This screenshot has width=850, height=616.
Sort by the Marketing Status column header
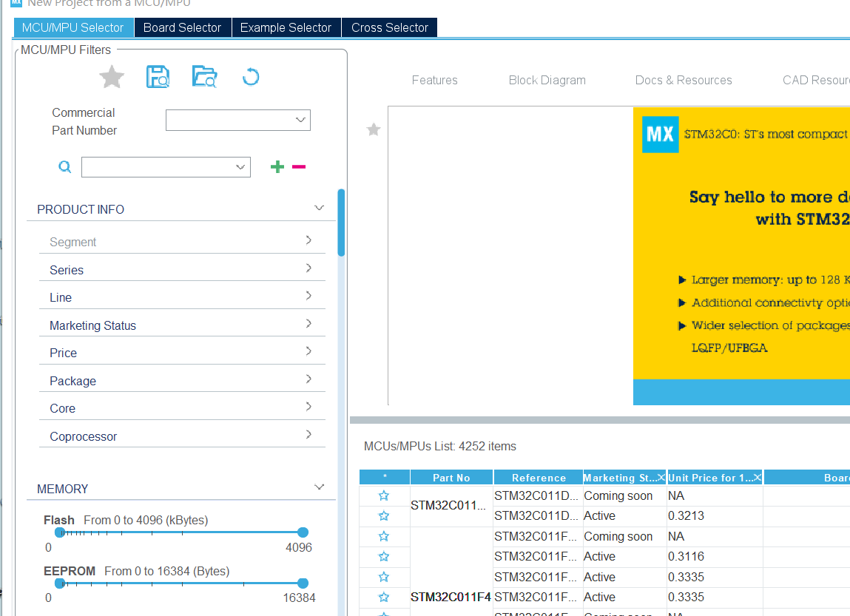click(x=619, y=477)
